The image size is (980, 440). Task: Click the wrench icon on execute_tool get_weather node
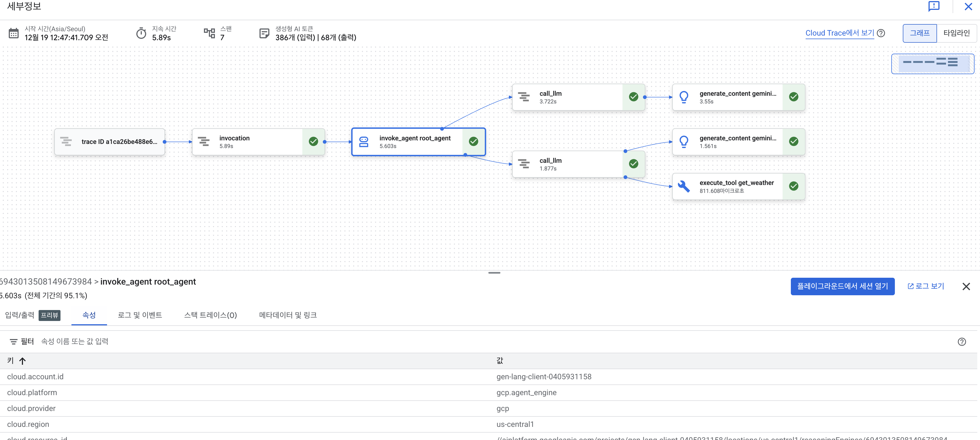pyautogui.click(x=684, y=186)
